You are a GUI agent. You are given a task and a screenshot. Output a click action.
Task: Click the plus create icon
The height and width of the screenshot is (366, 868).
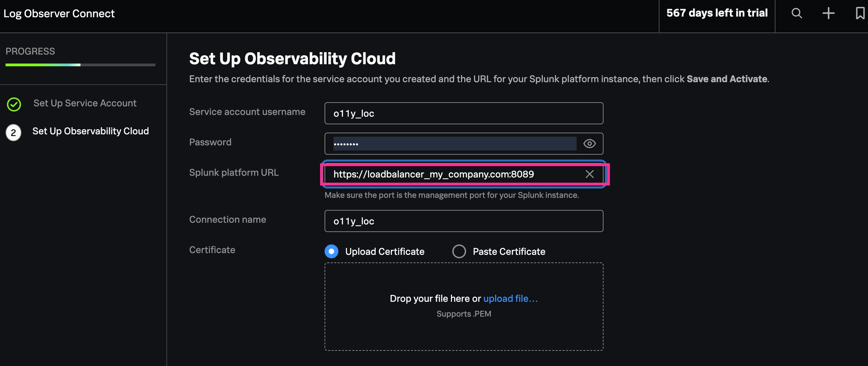828,13
